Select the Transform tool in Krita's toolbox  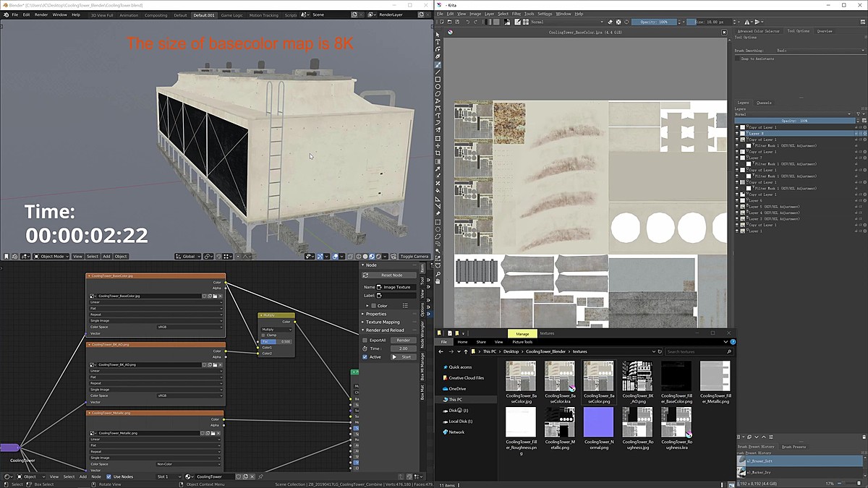pyautogui.click(x=437, y=138)
